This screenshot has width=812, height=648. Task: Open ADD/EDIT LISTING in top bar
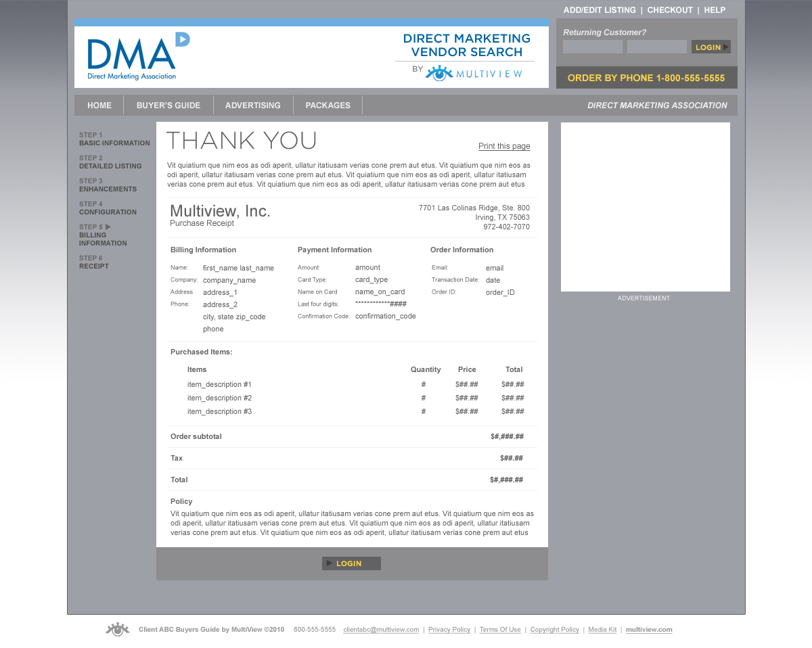[600, 10]
